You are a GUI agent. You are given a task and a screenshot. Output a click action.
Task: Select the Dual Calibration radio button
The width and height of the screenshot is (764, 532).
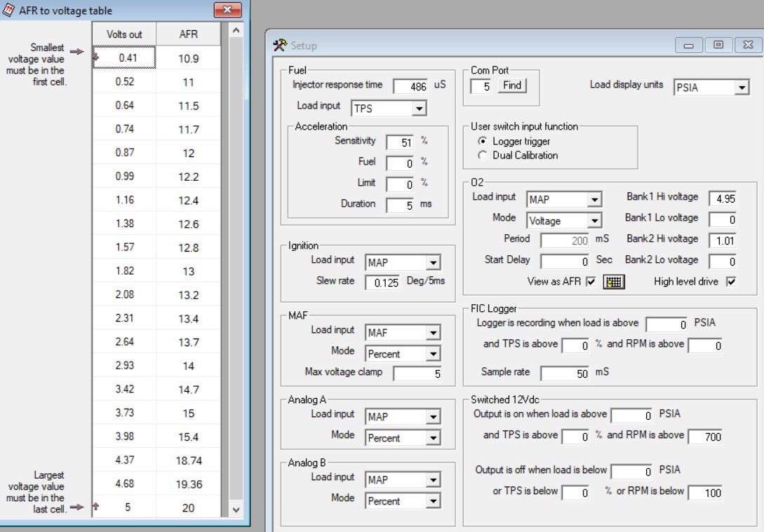(x=483, y=156)
